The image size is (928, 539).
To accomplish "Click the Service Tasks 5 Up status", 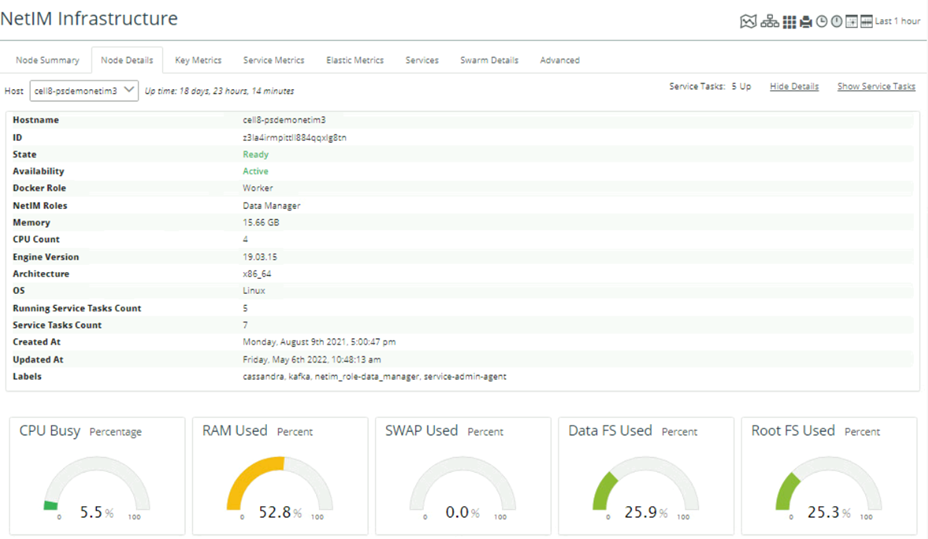I will point(710,86).
